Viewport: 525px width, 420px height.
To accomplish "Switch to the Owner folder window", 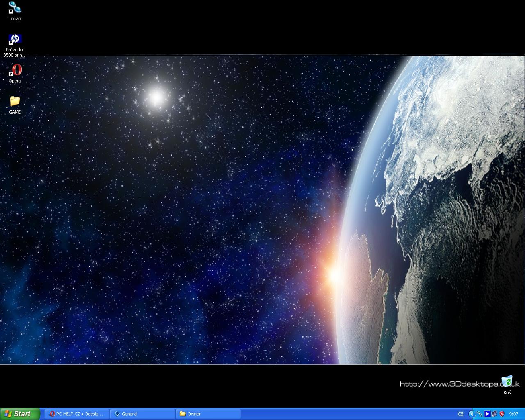I will 208,414.
